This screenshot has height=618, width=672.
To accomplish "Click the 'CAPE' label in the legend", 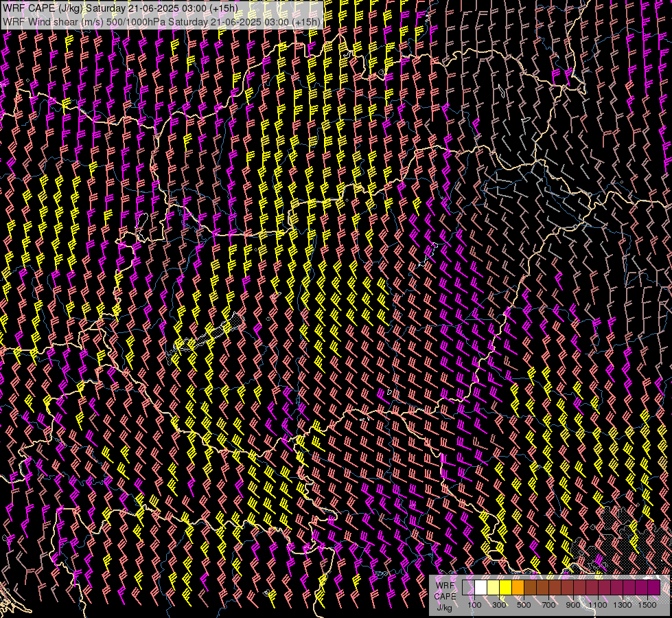I will click(x=445, y=597).
